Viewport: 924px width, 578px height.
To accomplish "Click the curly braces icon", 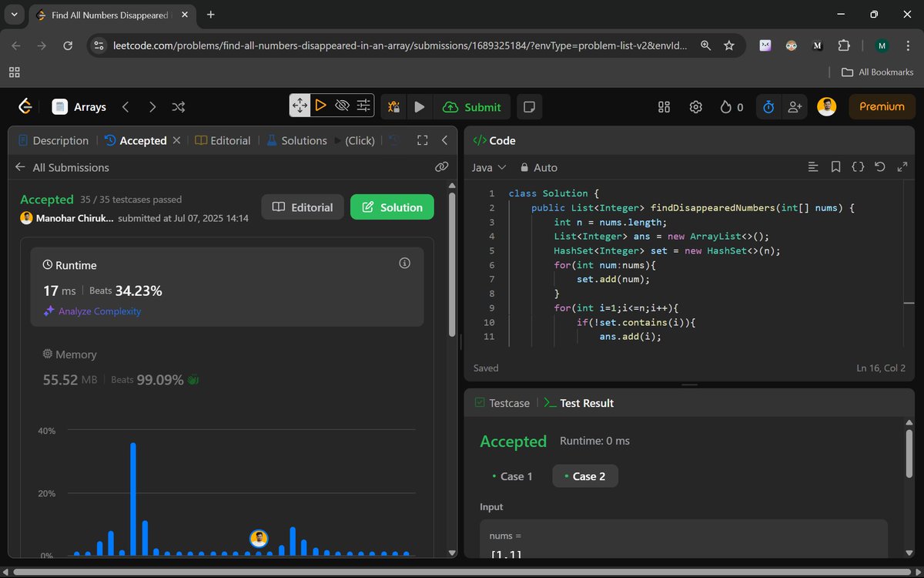I will [x=858, y=166].
